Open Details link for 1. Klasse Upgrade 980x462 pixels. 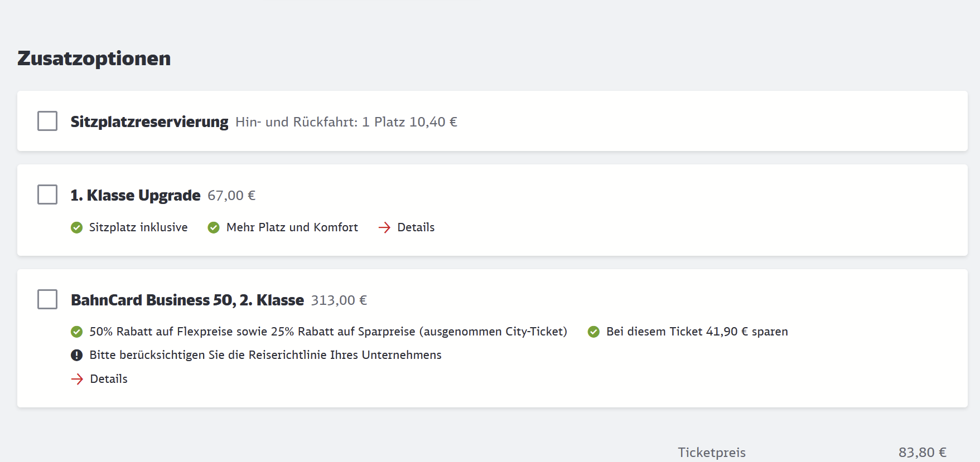[x=416, y=227]
